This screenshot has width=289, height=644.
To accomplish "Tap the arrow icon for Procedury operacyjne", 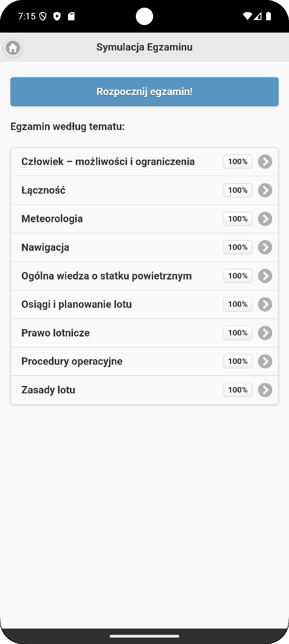I will click(265, 361).
